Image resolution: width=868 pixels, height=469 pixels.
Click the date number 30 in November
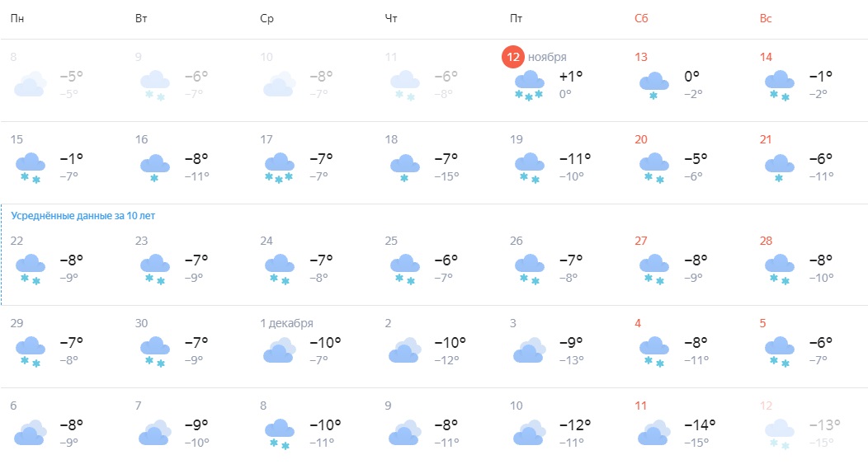pos(141,323)
